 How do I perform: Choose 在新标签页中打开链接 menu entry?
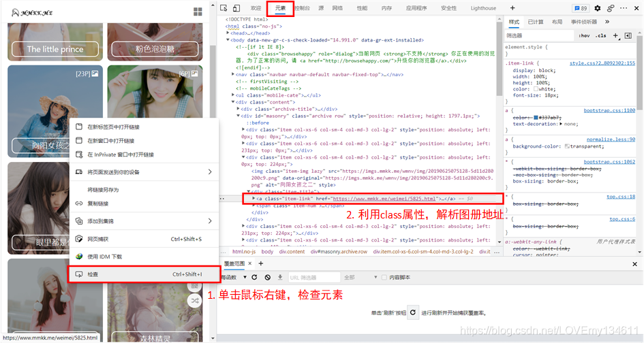(144, 127)
